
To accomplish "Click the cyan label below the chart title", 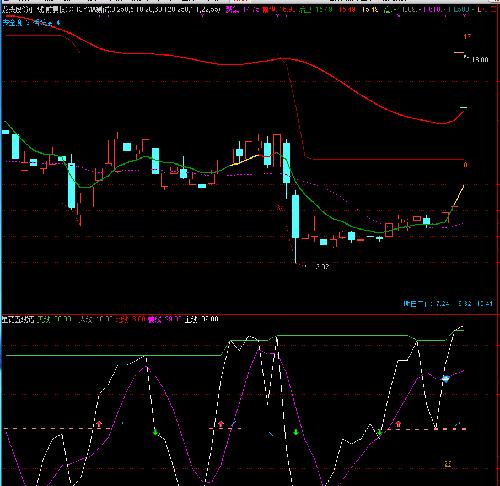I will coord(31,23).
